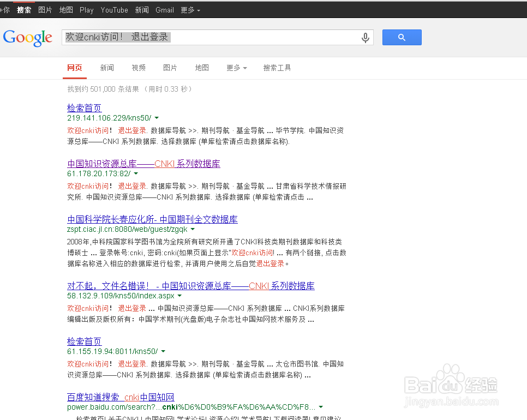This screenshot has width=527, height=420.
Task: Open the 百度知道搜索_cnki中国知网 result
Action: click(x=121, y=397)
